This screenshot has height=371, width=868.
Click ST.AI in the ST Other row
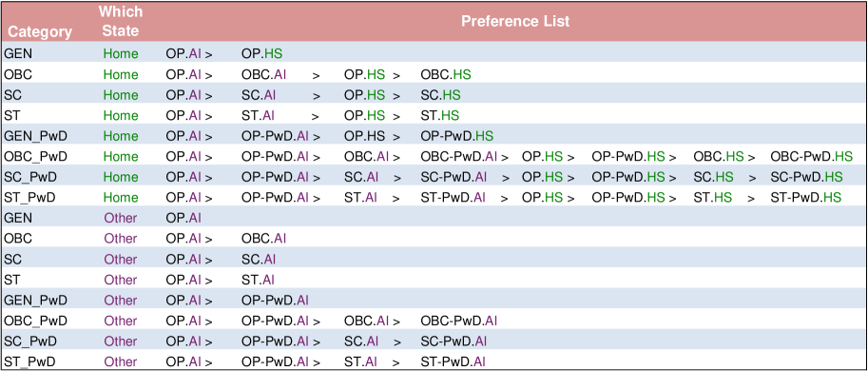pos(258,280)
